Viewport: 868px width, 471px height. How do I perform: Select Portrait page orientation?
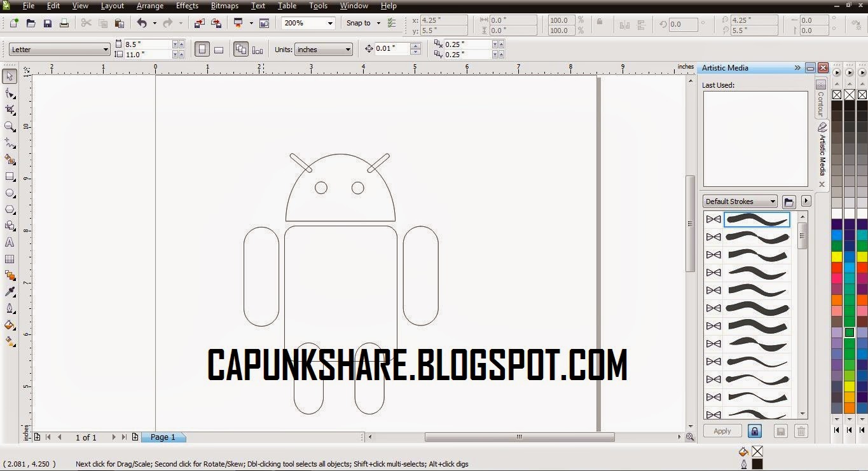pyautogui.click(x=202, y=50)
